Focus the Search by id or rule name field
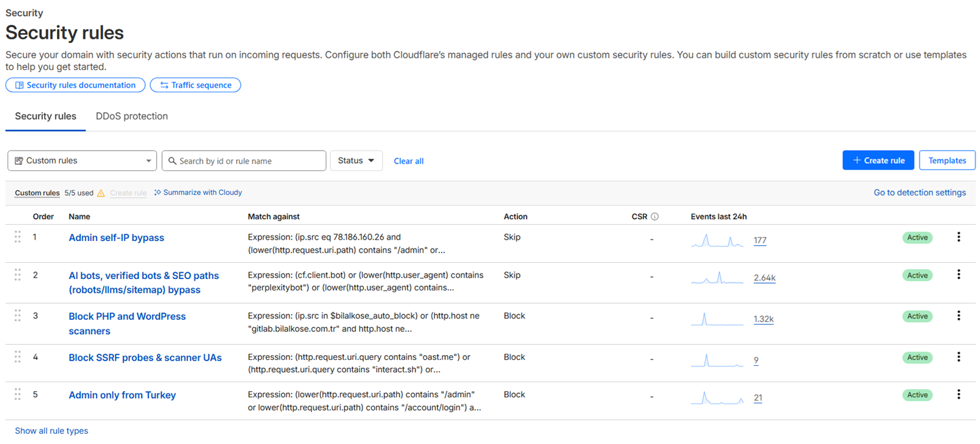Viewport: 980px width, 444px height. point(244,161)
